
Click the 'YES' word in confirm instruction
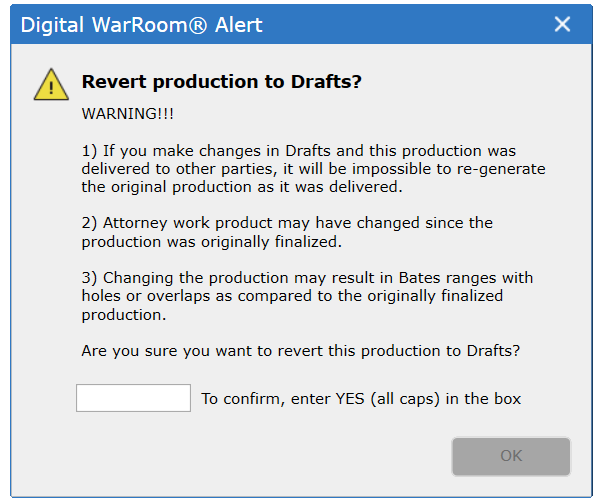pos(350,399)
